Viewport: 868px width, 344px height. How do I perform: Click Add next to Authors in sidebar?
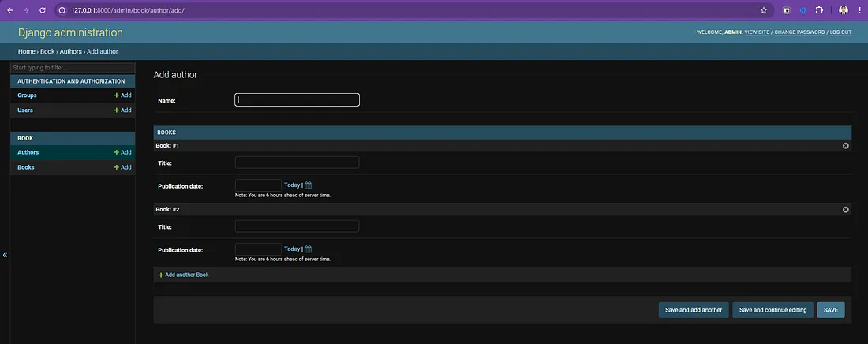(123, 152)
